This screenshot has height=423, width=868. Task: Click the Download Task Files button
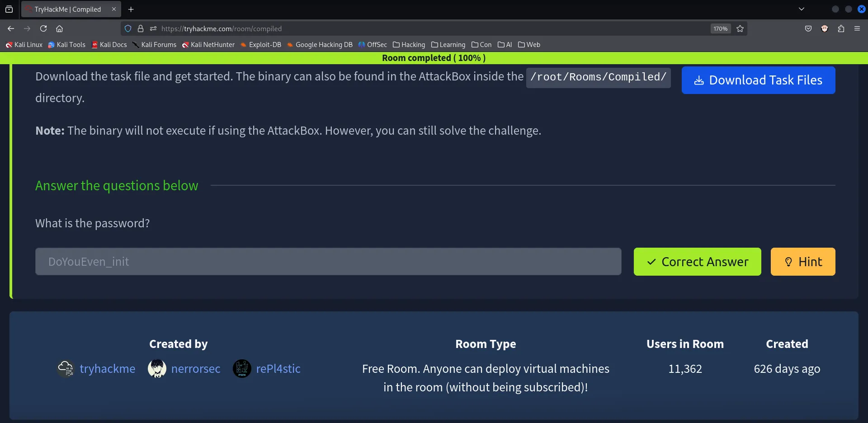click(x=758, y=80)
